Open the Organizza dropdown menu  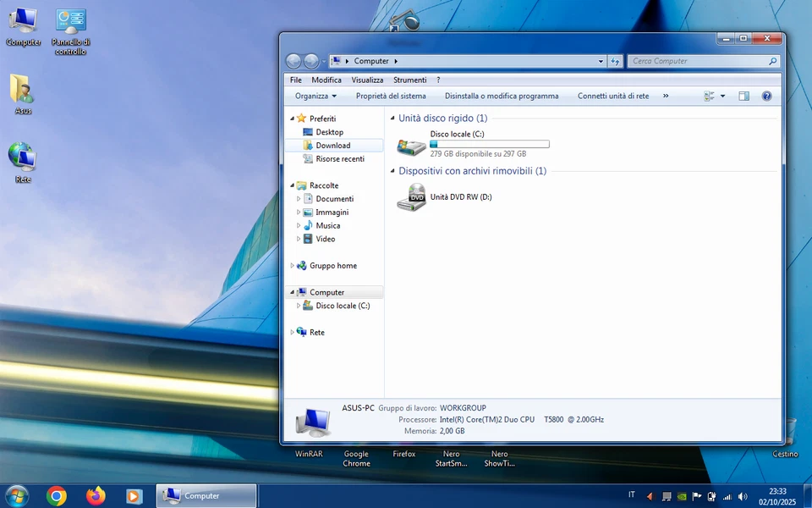click(315, 97)
